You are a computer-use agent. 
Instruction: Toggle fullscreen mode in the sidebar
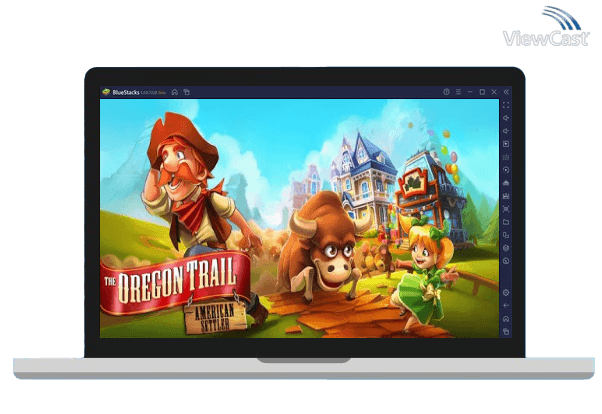pyautogui.click(x=506, y=105)
